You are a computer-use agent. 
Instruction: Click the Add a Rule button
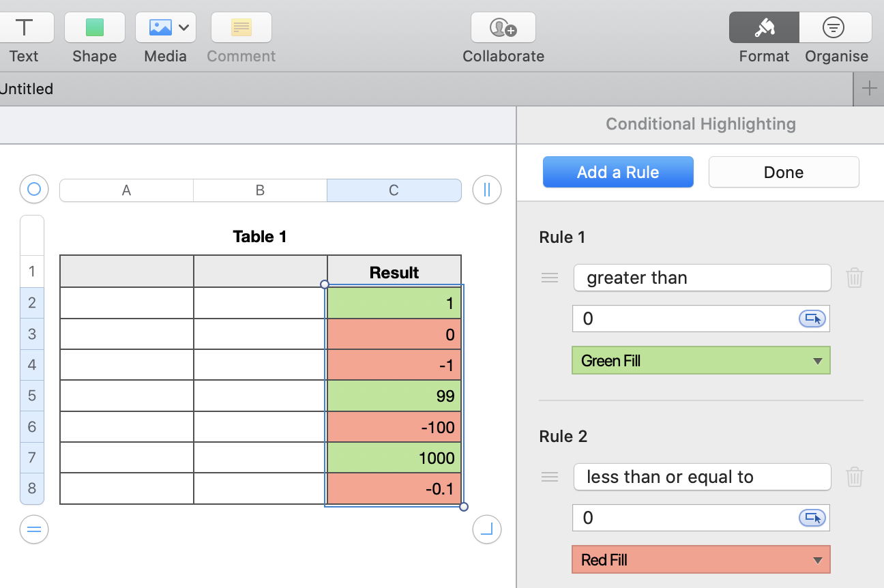618,172
